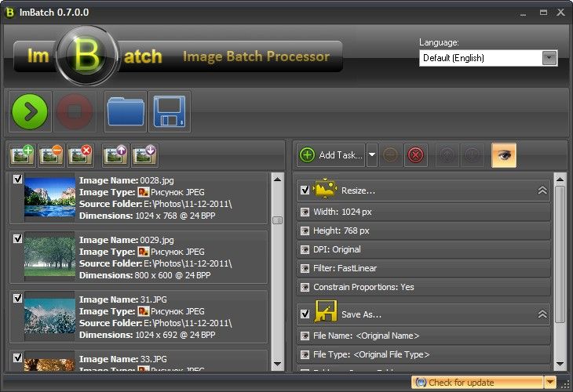573x392 pixels.
Task: Select the Filter: FastLinear parameter row
Action: point(424,268)
